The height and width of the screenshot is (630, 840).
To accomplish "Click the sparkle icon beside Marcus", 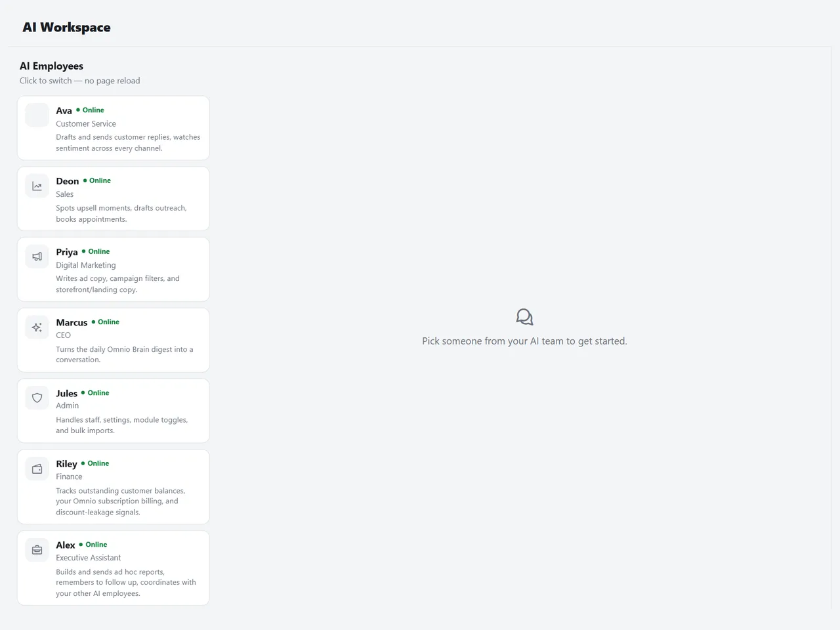I will pos(37,327).
